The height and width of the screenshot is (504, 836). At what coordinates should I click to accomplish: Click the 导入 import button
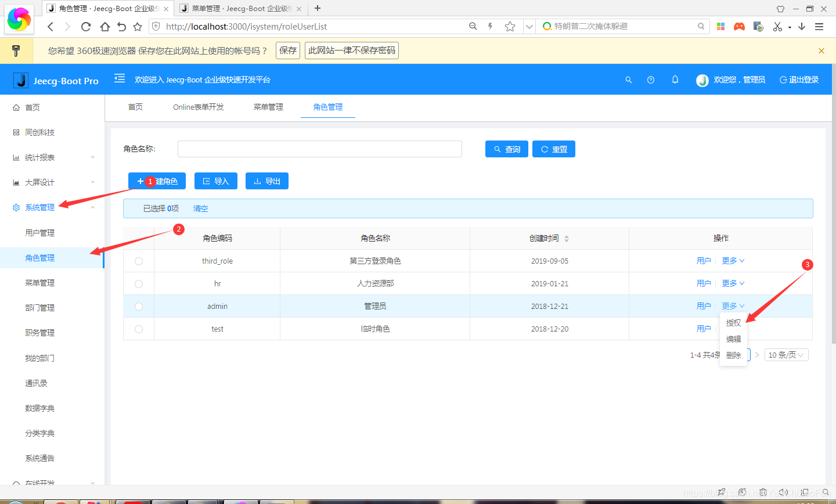[216, 181]
